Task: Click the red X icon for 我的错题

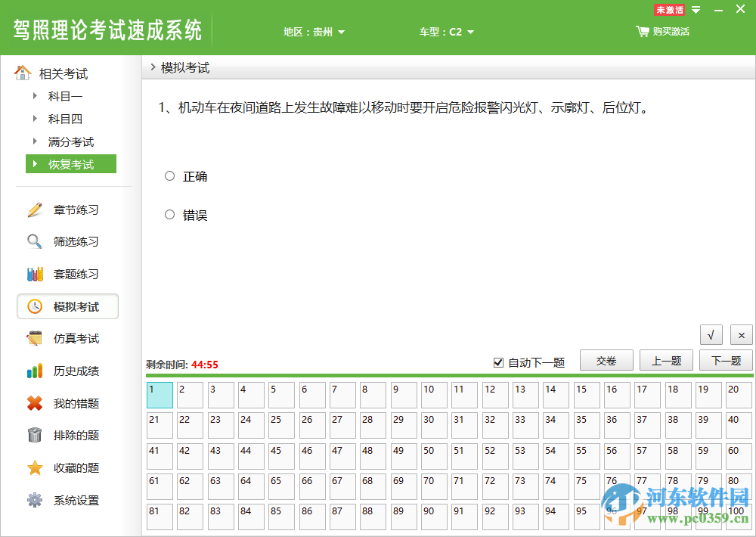Action: click(x=35, y=403)
